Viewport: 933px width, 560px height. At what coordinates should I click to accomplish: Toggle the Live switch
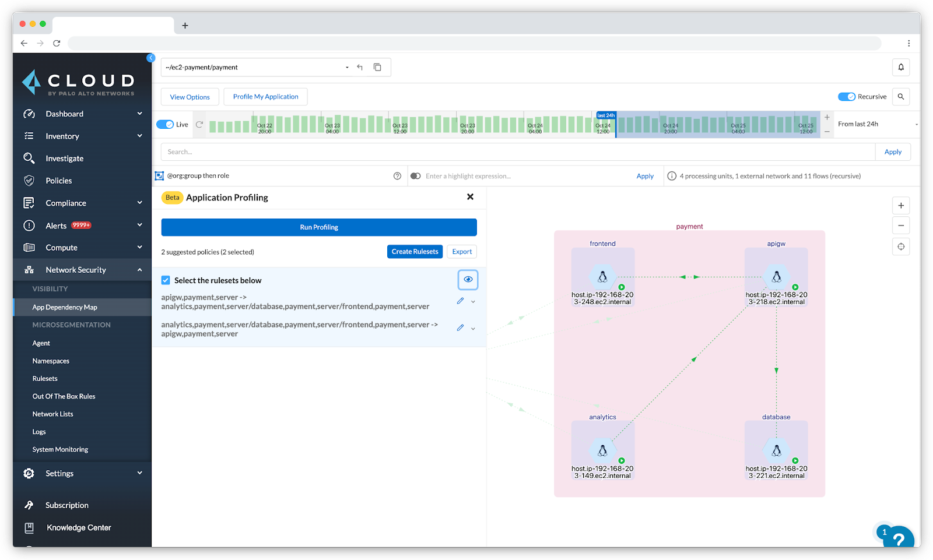click(165, 124)
